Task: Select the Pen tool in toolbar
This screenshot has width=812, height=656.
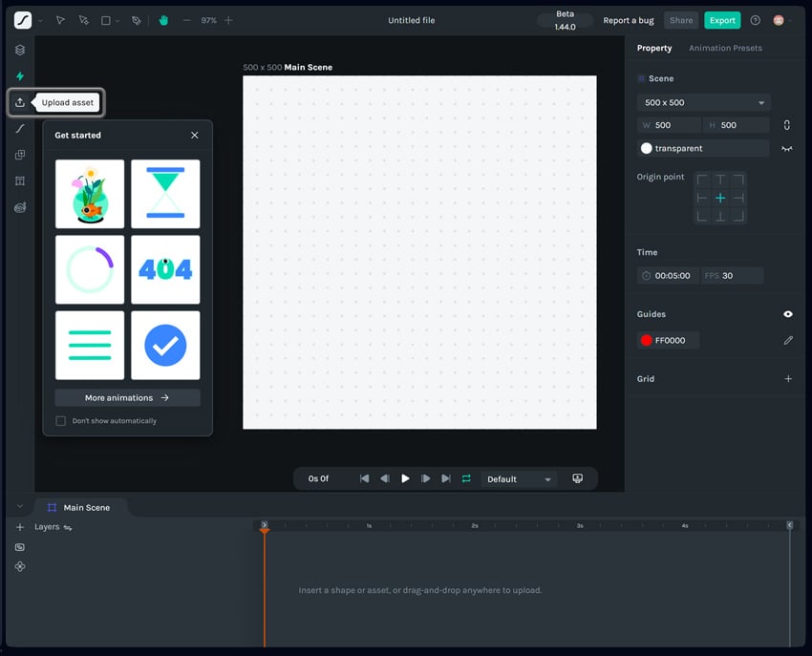Action: (x=137, y=20)
